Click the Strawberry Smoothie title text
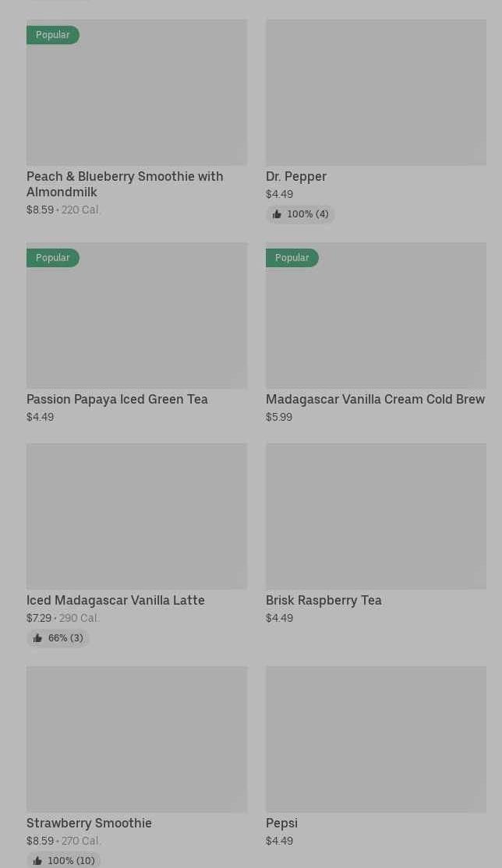 coord(89,823)
